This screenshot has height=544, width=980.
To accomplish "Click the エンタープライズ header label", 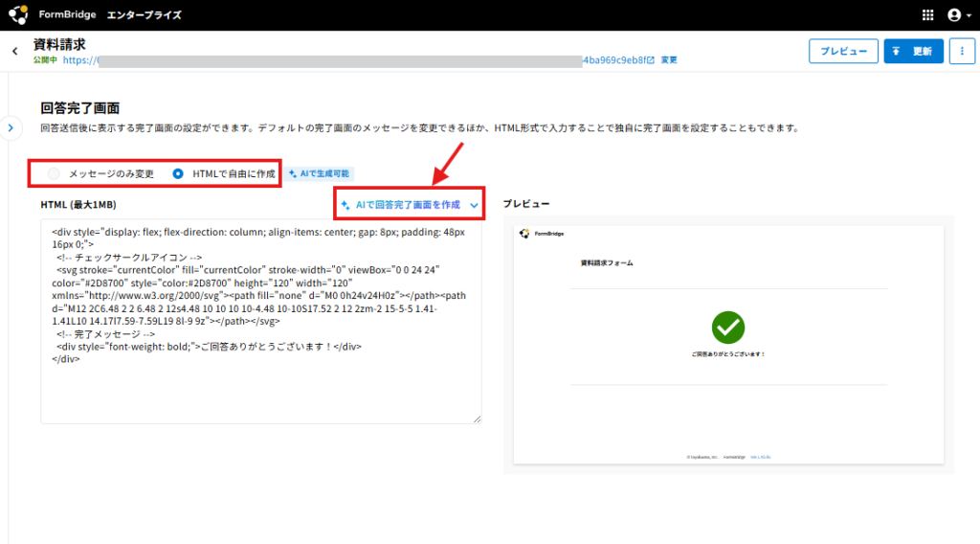I will pos(144,15).
